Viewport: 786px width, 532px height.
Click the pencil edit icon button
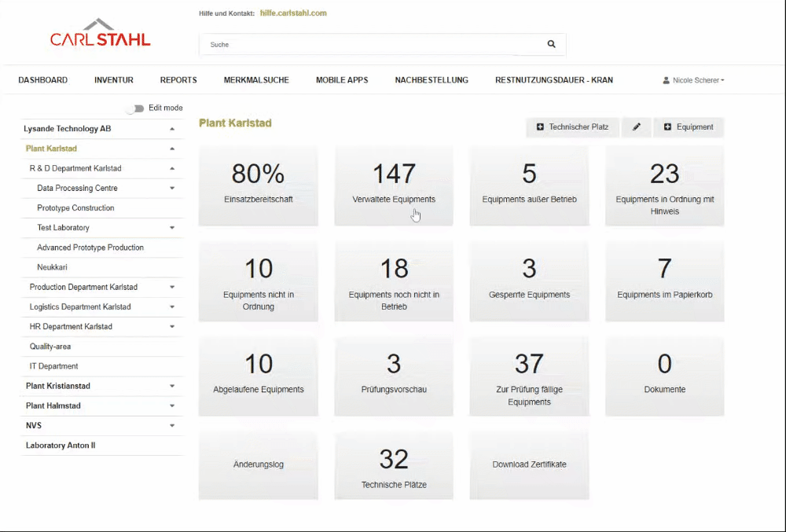(x=637, y=127)
